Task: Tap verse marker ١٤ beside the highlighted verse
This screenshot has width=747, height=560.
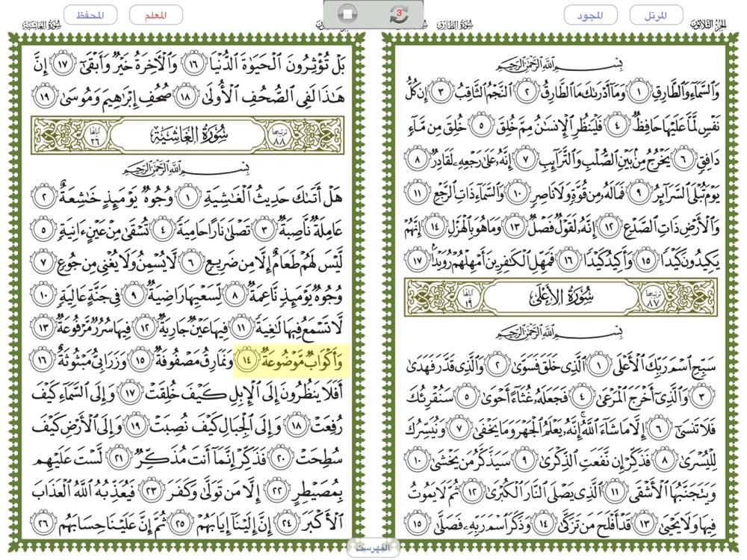Action: point(247,361)
